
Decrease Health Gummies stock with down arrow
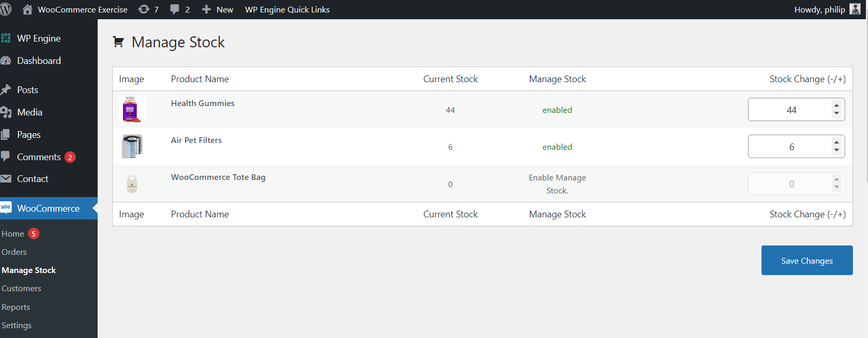pyautogui.click(x=836, y=113)
